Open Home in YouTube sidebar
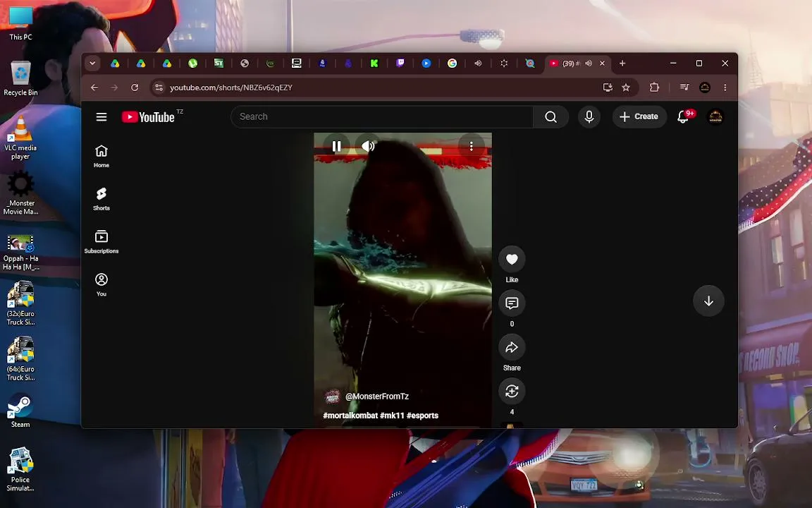The height and width of the screenshot is (508, 812). pos(101,156)
